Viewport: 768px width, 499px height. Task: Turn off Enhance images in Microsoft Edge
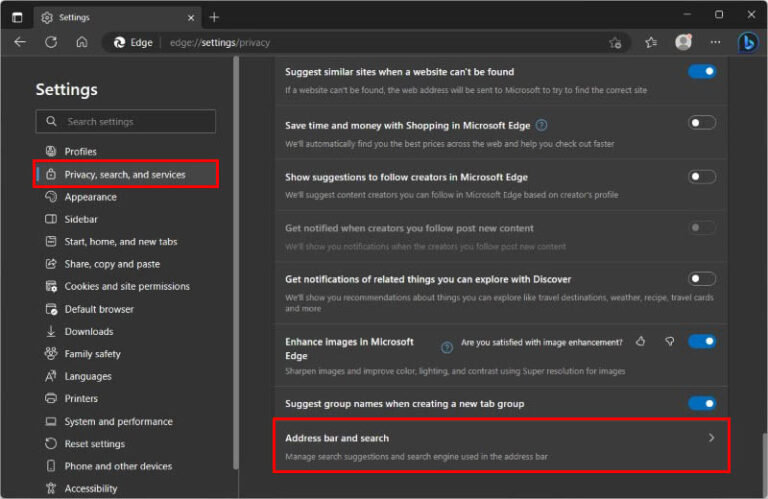point(702,341)
